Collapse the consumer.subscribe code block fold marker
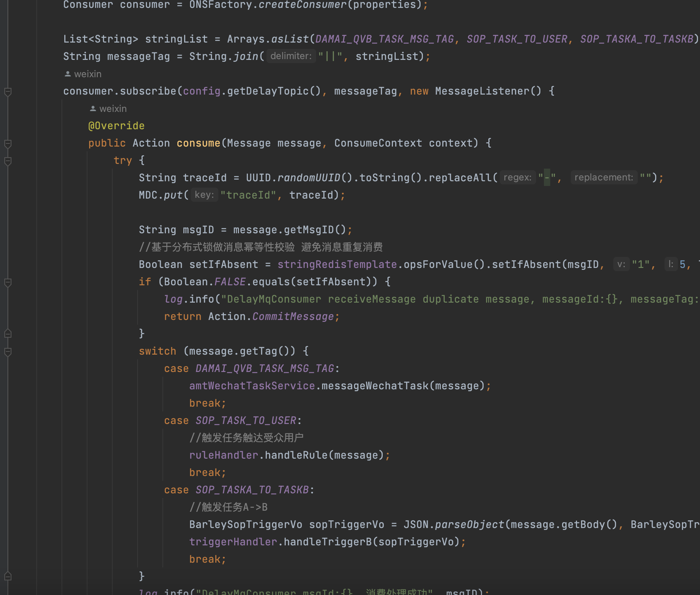 (8, 92)
